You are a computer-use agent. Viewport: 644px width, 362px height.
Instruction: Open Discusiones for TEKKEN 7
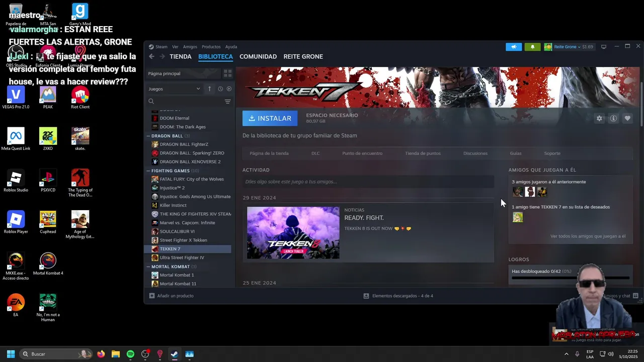coord(475,153)
